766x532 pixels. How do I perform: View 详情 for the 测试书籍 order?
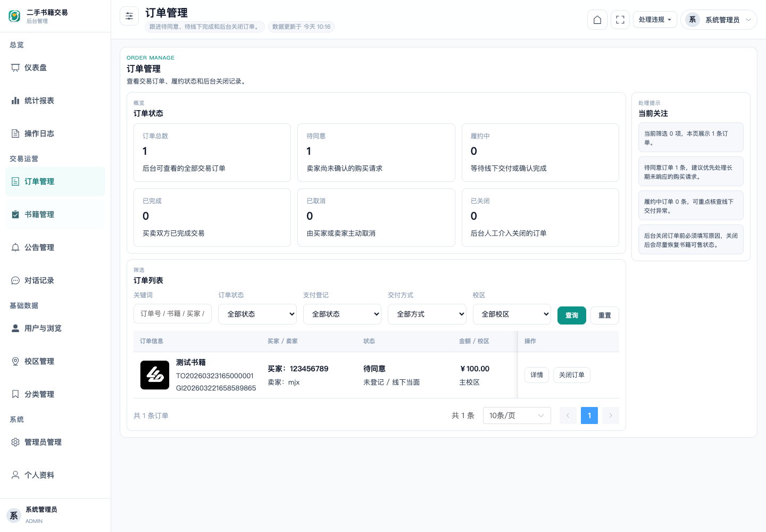pos(537,375)
